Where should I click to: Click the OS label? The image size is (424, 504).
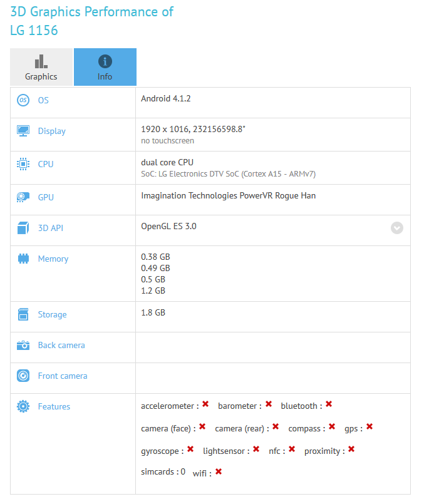coord(43,100)
